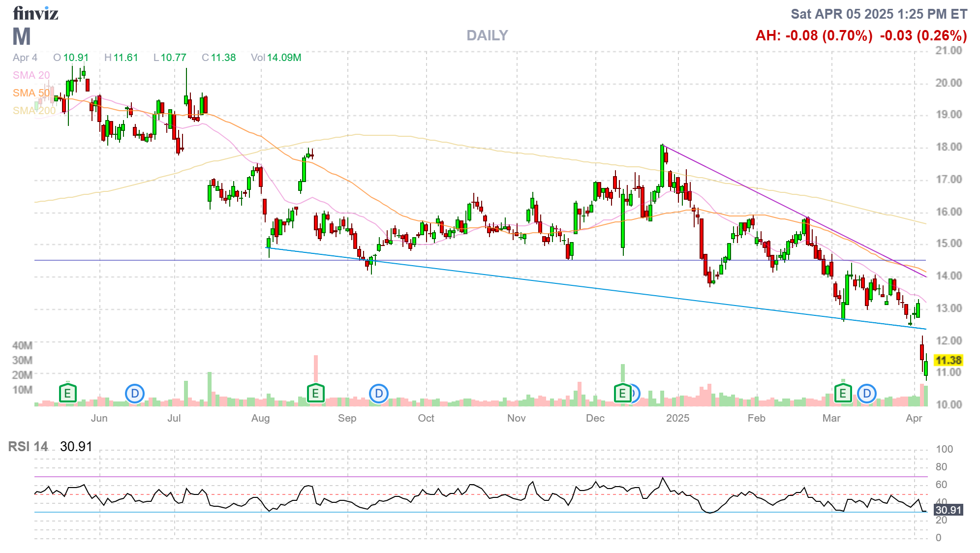Click the March earnings E marker

tap(843, 393)
